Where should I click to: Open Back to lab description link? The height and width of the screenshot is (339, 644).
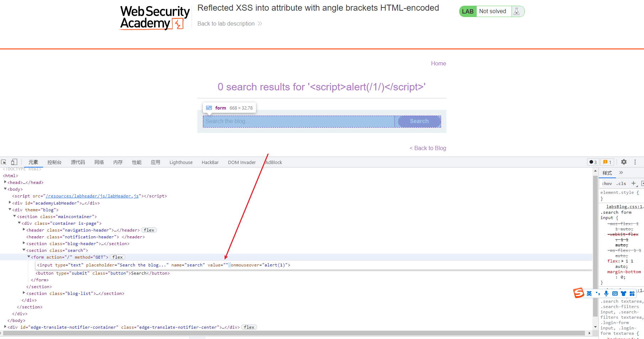(x=230, y=23)
